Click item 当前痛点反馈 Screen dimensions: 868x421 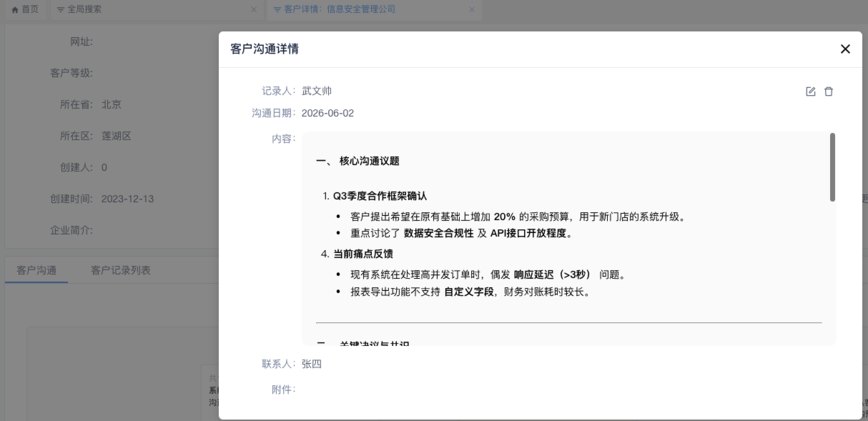[x=363, y=254]
